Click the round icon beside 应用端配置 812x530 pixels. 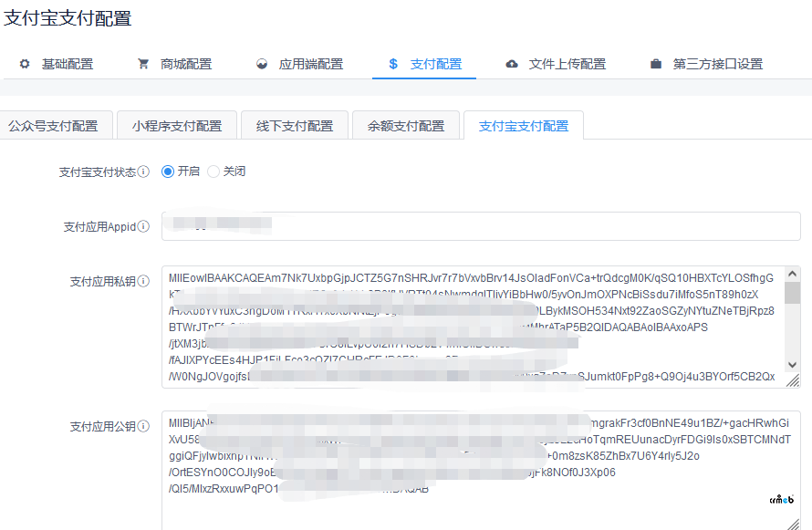(x=262, y=64)
